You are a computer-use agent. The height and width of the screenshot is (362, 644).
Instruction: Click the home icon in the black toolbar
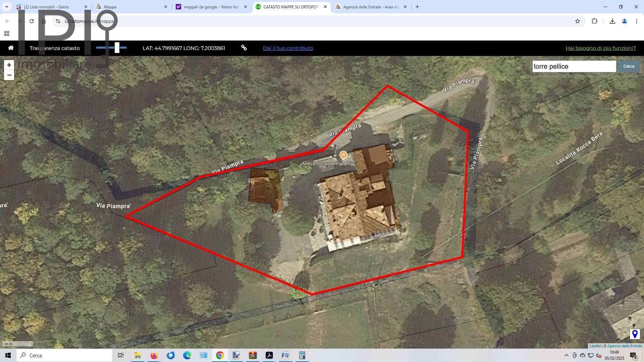tap(11, 48)
